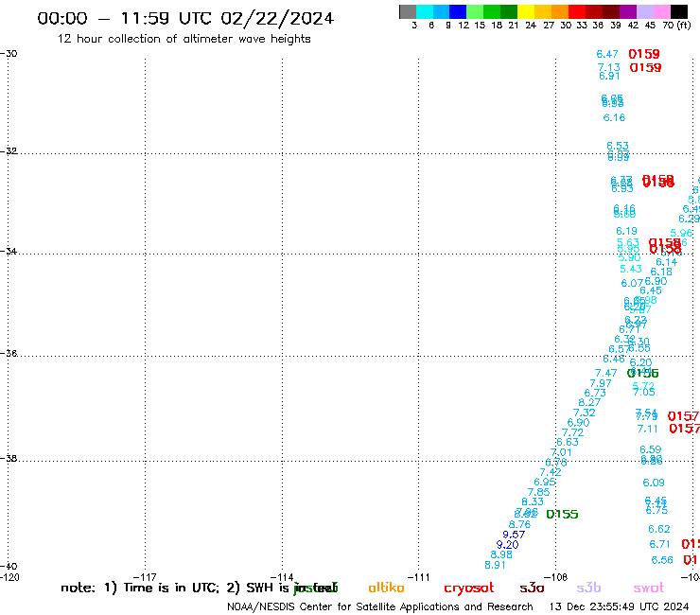
Task: Select the wave height value '8.27'
Action: (589, 403)
